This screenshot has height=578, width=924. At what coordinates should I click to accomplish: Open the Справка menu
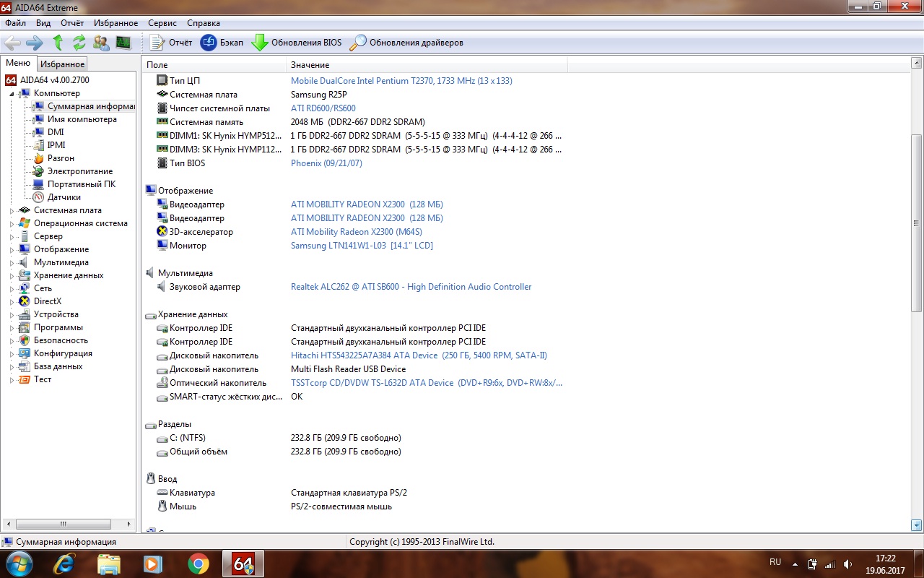[204, 23]
